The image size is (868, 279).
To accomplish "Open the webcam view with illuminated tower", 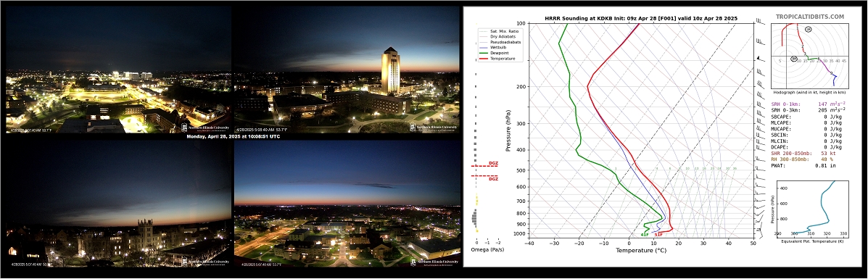I will (x=347, y=69).
